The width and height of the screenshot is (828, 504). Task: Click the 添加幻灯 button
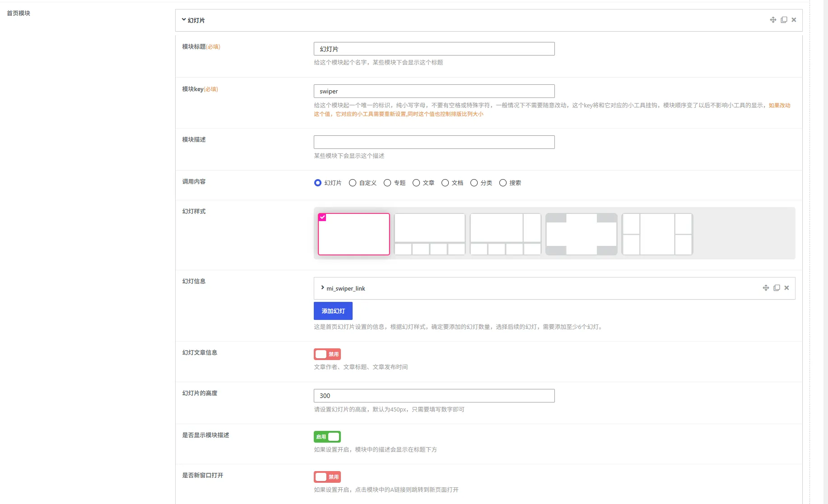pos(333,311)
